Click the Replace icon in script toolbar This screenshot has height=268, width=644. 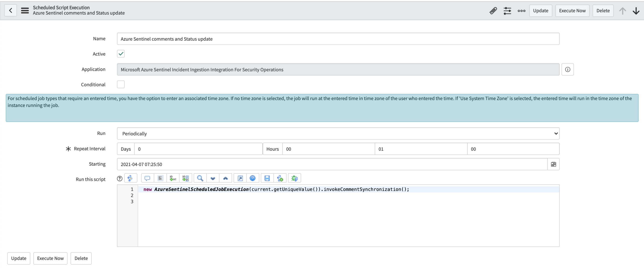173,178
